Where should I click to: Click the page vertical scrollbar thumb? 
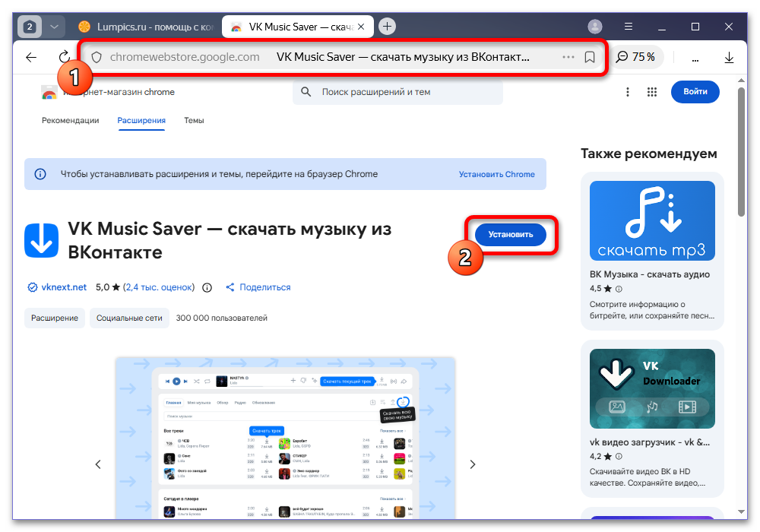pyautogui.click(x=741, y=152)
